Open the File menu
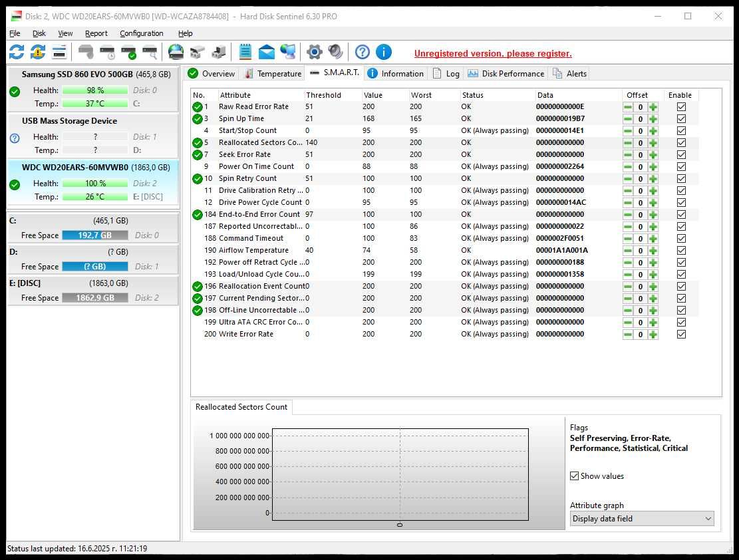The height and width of the screenshot is (560, 739). point(15,33)
